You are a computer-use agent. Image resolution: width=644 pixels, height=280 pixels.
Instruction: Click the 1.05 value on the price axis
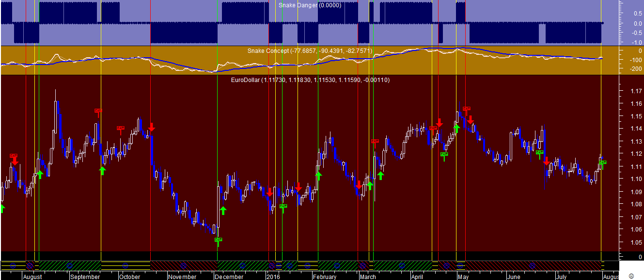pyautogui.click(x=636, y=242)
